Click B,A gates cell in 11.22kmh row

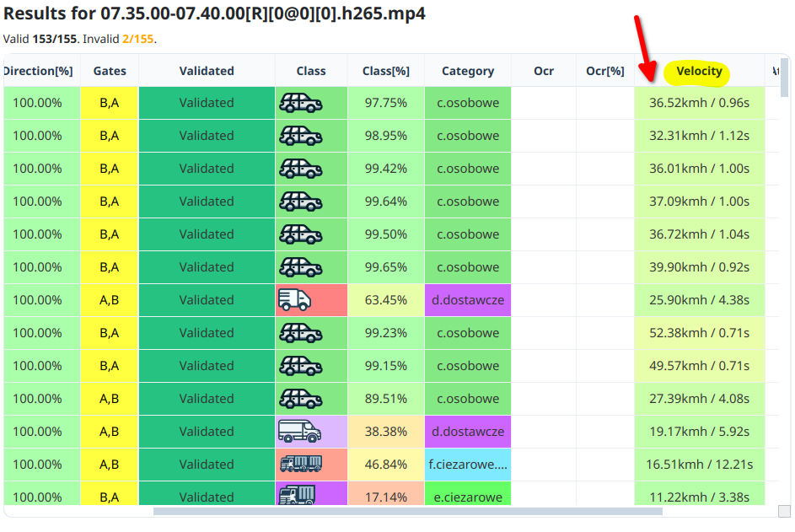tap(110, 493)
